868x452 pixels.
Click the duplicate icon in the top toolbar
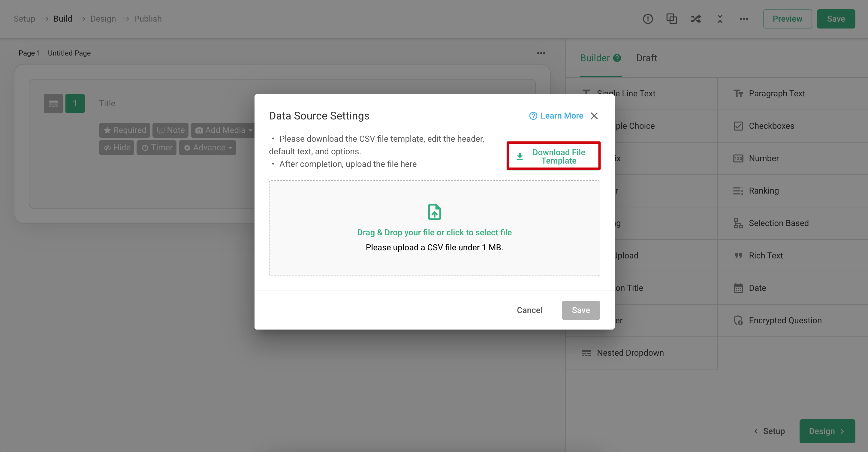tap(671, 19)
